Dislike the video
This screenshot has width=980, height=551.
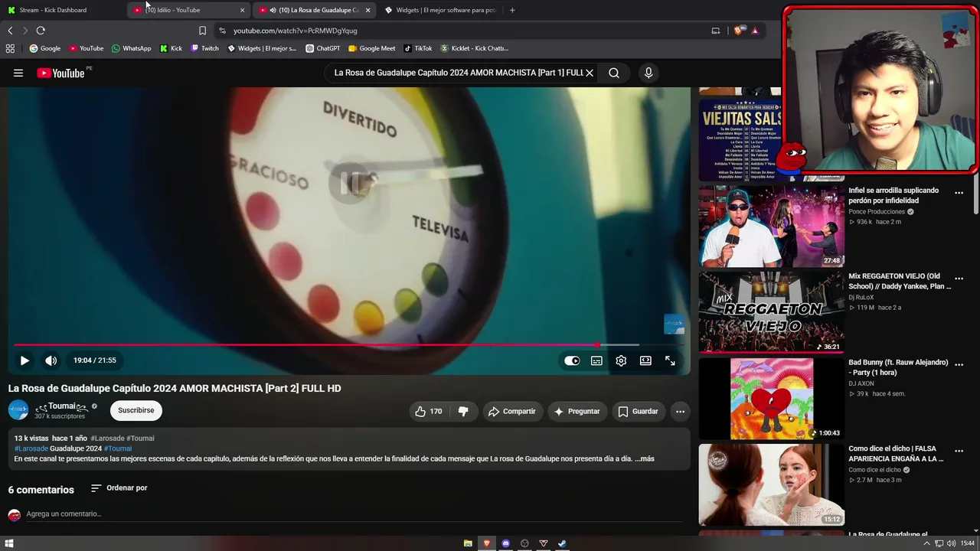click(x=463, y=411)
